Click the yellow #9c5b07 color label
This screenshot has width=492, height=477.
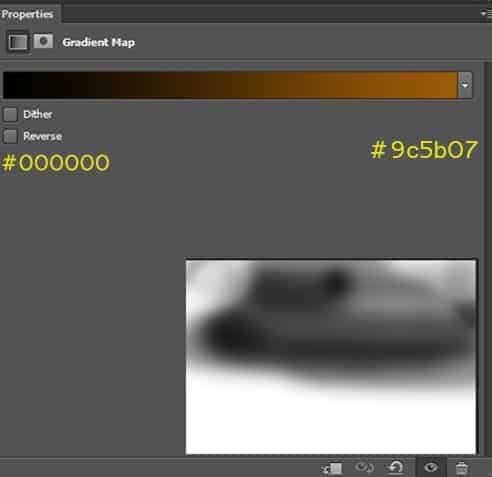point(424,149)
